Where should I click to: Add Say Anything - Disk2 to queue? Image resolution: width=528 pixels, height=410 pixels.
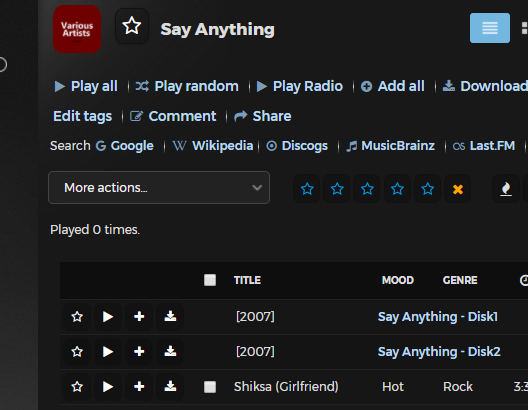[139, 351]
